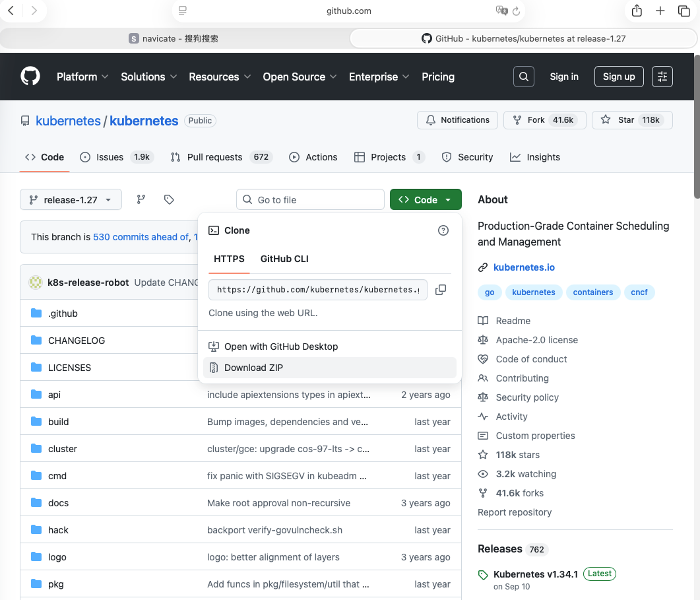Image resolution: width=700 pixels, height=600 pixels.
Task: Open new Safari tab with plus icon
Action: click(660, 11)
